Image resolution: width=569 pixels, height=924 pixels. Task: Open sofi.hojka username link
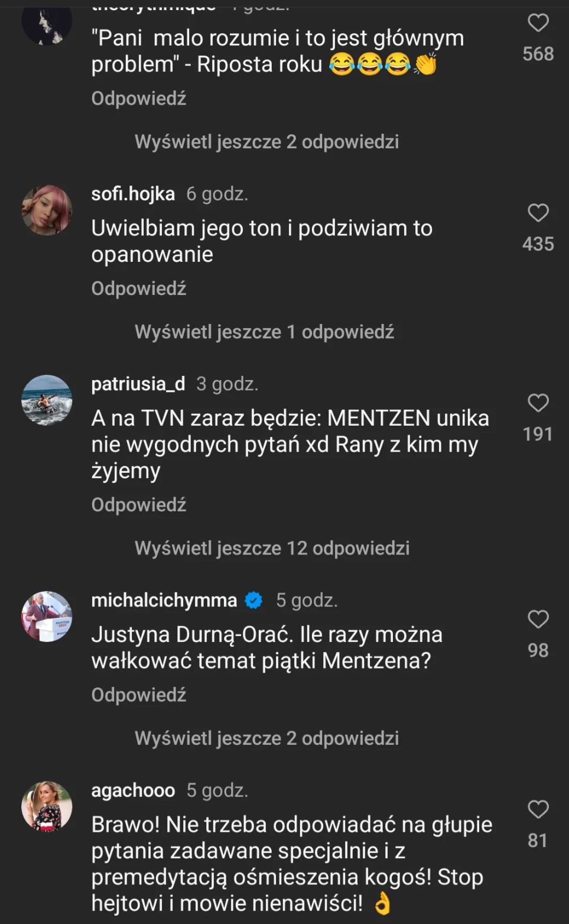coord(133,194)
